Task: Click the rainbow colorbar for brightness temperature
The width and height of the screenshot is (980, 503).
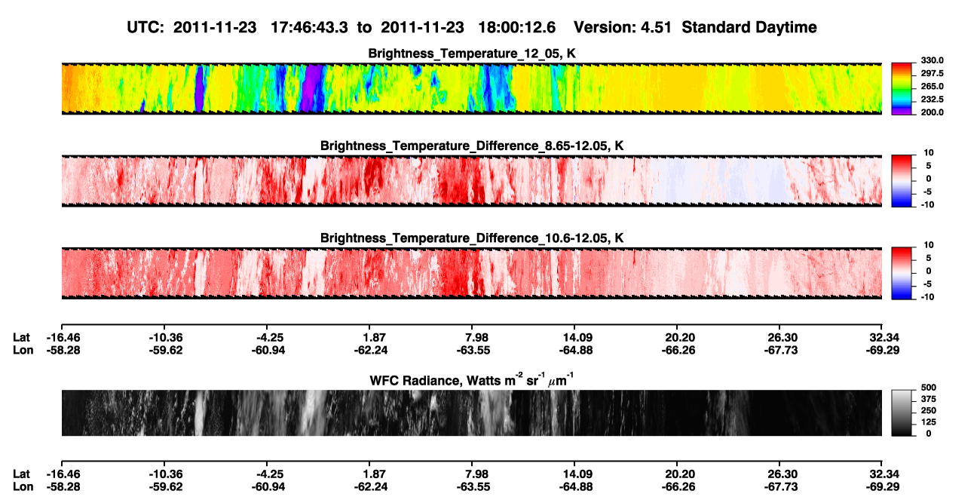Action: pyautogui.click(x=902, y=88)
